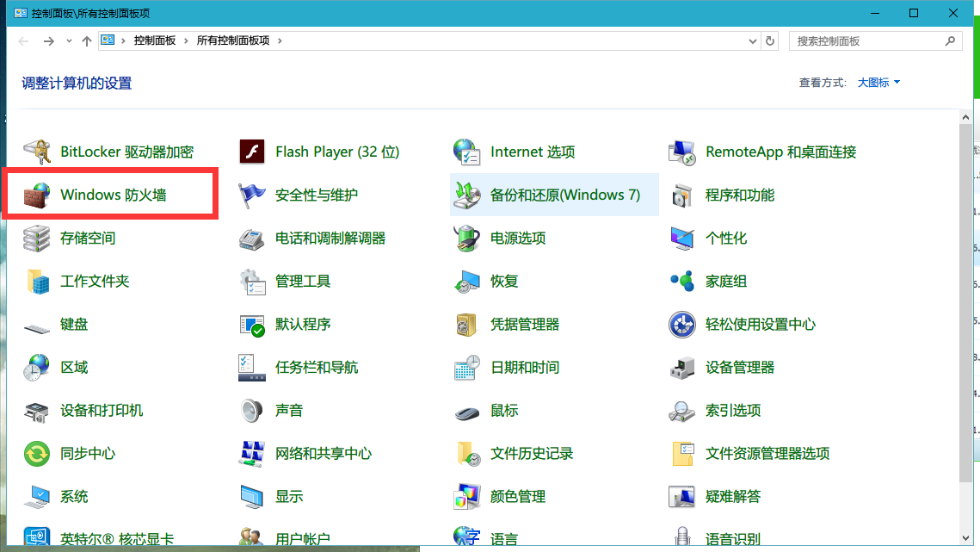Open 鼠标 mouse icon

467,412
